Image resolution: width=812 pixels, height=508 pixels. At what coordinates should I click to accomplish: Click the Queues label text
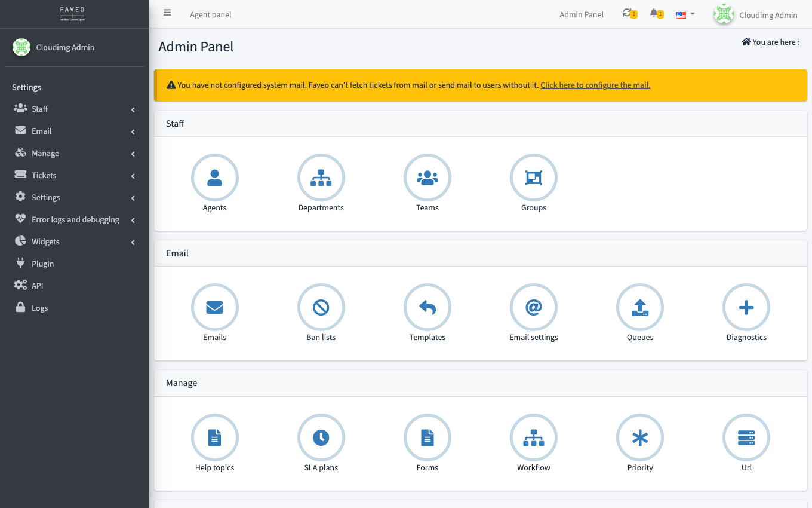pyautogui.click(x=640, y=338)
